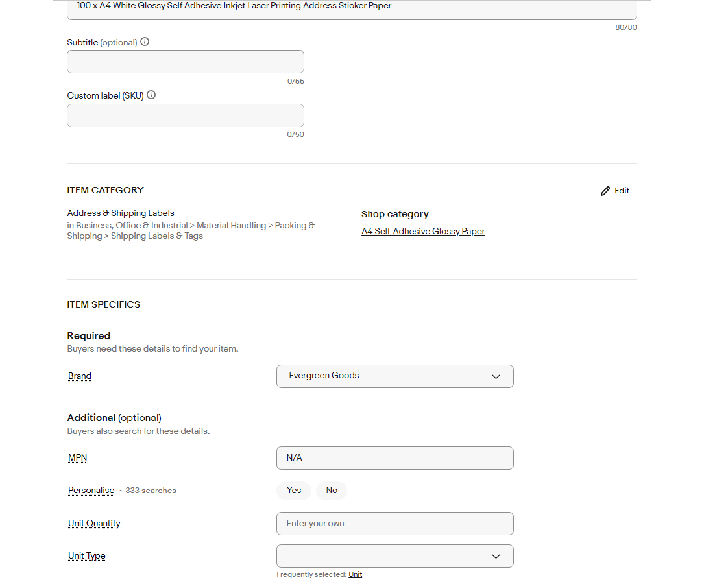This screenshot has height=582, width=728.
Task: Open Address & Shipping Labels category link
Action: tap(121, 213)
